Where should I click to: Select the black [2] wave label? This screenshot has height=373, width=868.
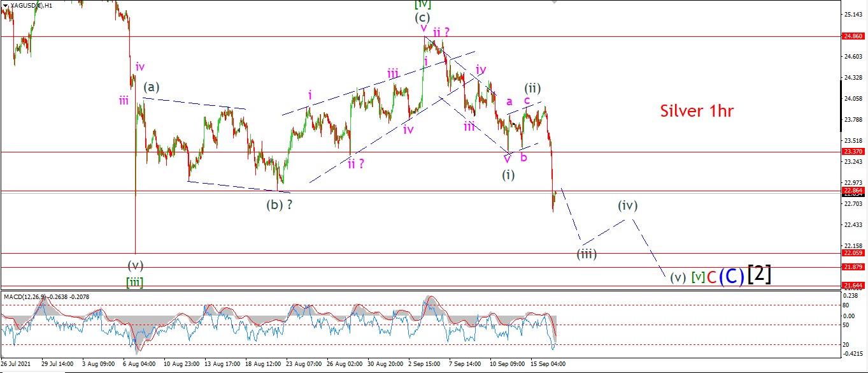click(759, 274)
